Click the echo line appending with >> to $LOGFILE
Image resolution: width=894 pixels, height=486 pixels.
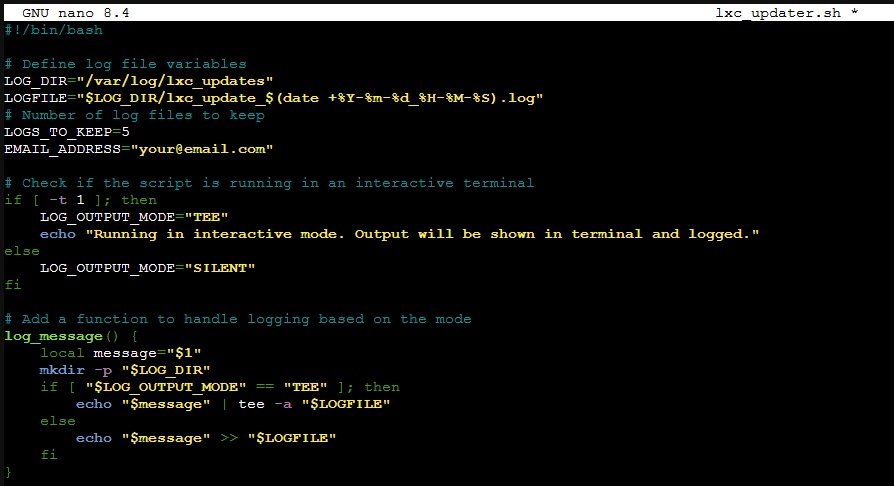(205, 438)
